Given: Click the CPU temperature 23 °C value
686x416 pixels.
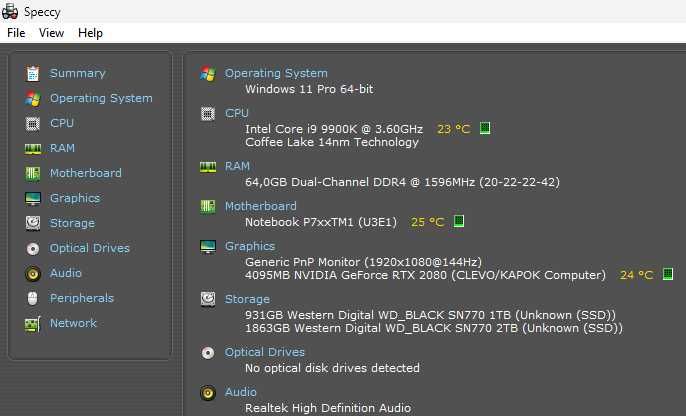Looking at the screenshot, I should [454, 129].
